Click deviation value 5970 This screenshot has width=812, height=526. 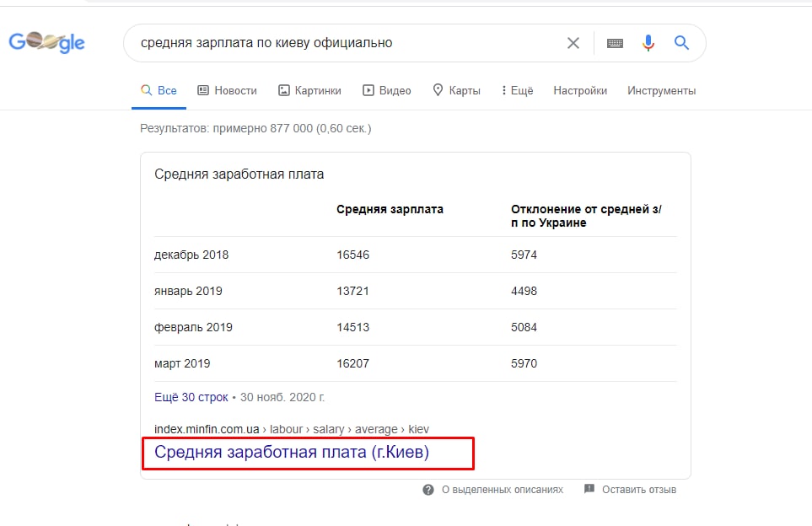pyautogui.click(x=524, y=363)
